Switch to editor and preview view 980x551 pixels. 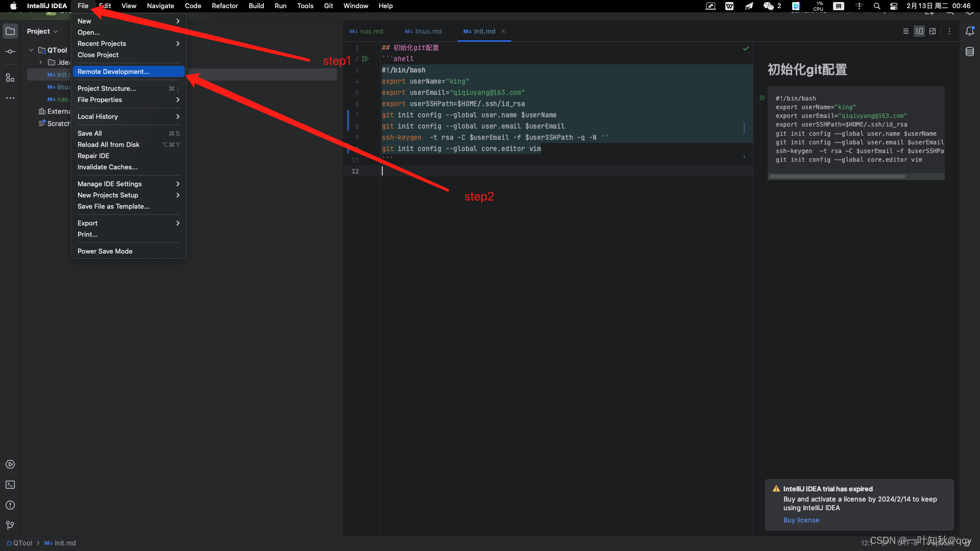919,31
